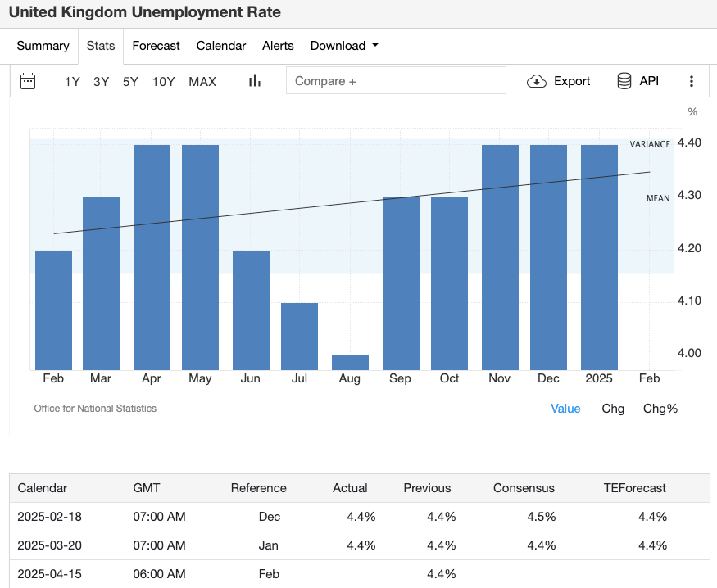
Task: Select the Value display mode
Action: pos(565,408)
